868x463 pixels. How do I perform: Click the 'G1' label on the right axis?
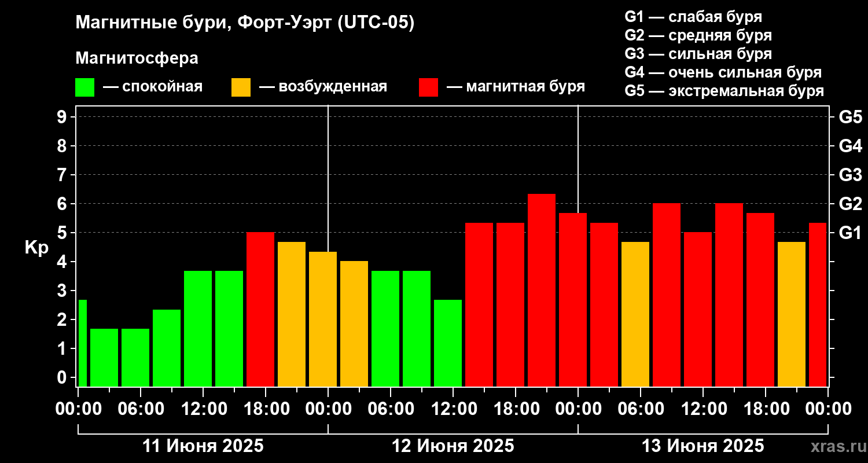(851, 233)
